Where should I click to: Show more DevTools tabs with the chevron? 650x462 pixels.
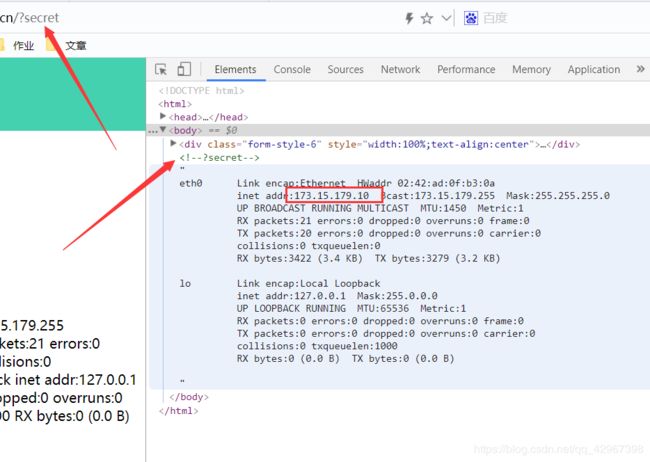coord(640,69)
